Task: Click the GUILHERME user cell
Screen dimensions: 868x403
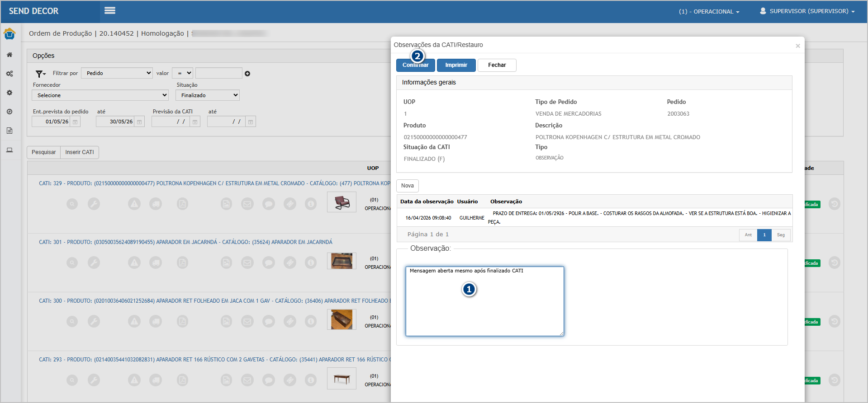Action: [472, 218]
